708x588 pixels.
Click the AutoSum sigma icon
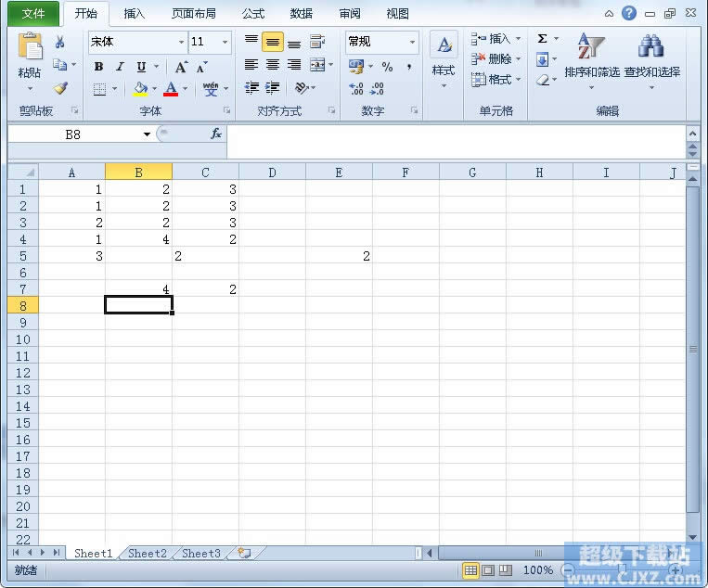coord(542,39)
